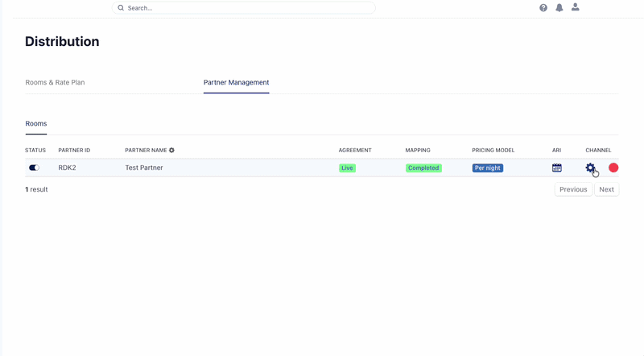Click the Distribution page heading
This screenshot has height=356, width=644.
pos(62,42)
